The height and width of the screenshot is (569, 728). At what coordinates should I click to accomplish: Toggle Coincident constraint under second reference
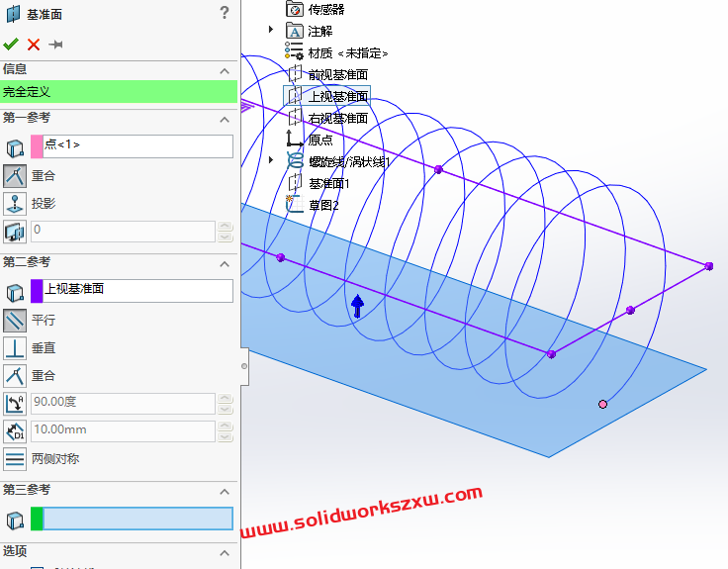[x=15, y=376]
